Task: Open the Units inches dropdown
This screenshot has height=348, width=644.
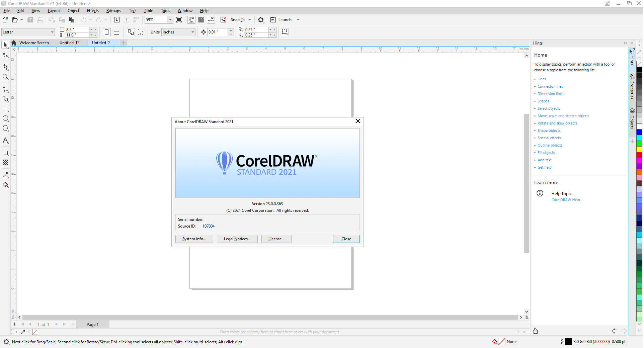Action: (193, 32)
